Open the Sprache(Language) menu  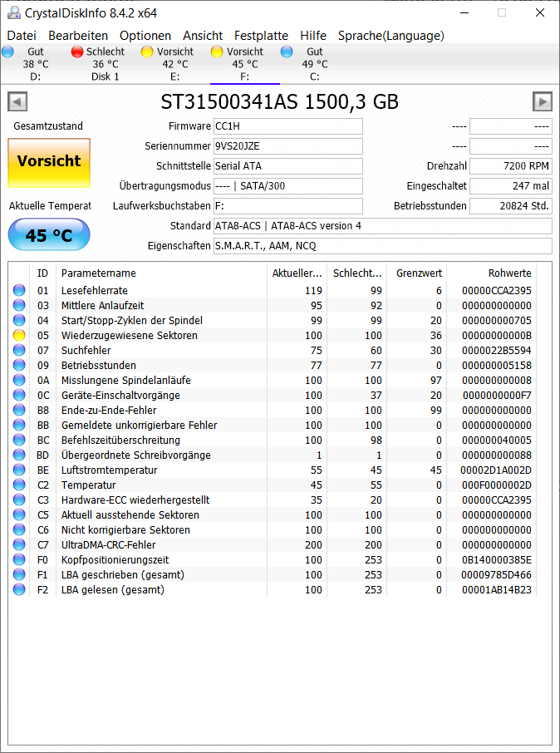tap(391, 36)
